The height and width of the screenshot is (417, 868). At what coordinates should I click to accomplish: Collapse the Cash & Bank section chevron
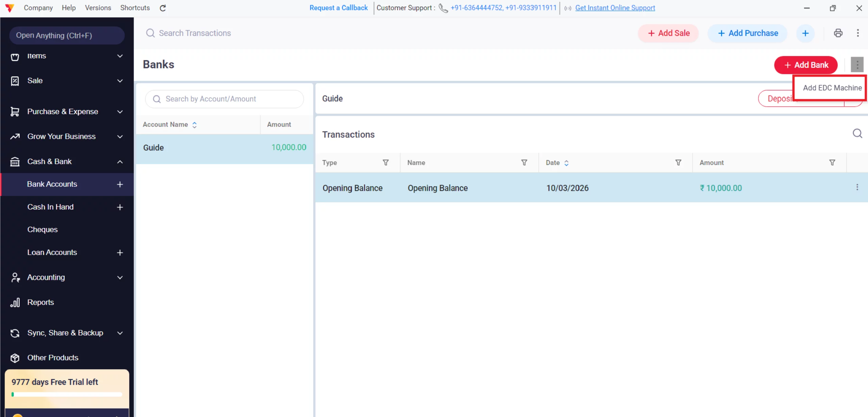(120, 162)
